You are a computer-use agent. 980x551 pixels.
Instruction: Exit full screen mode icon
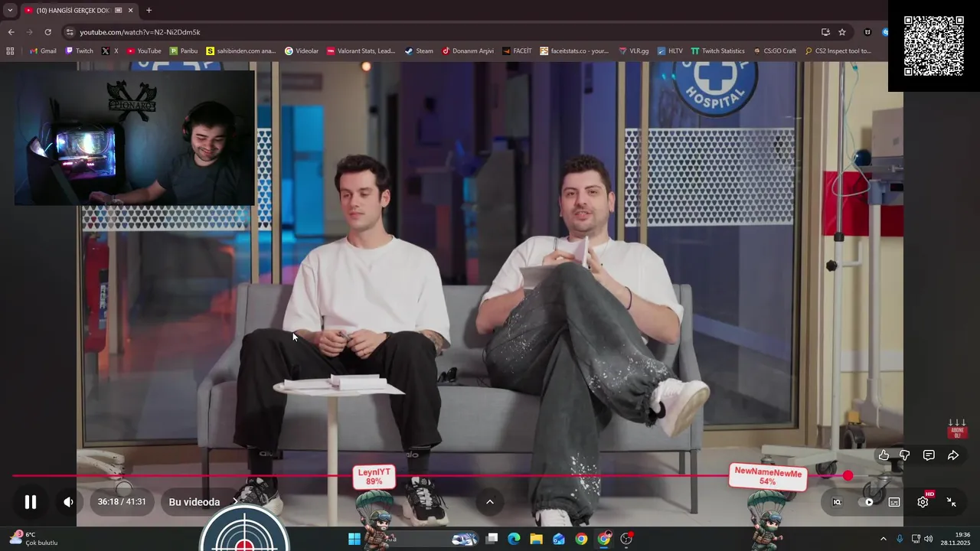point(951,502)
